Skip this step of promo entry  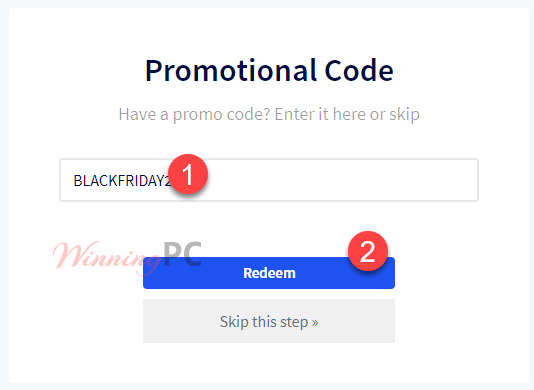(269, 321)
